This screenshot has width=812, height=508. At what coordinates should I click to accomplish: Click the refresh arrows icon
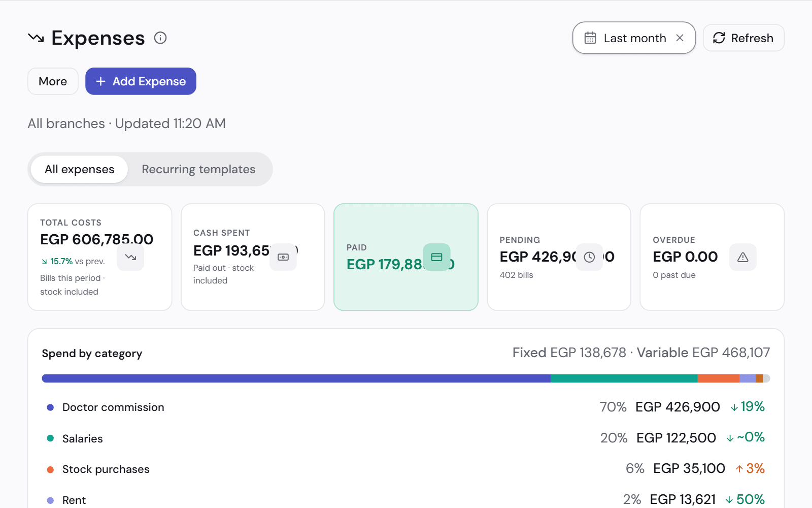[x=719, y=38]
